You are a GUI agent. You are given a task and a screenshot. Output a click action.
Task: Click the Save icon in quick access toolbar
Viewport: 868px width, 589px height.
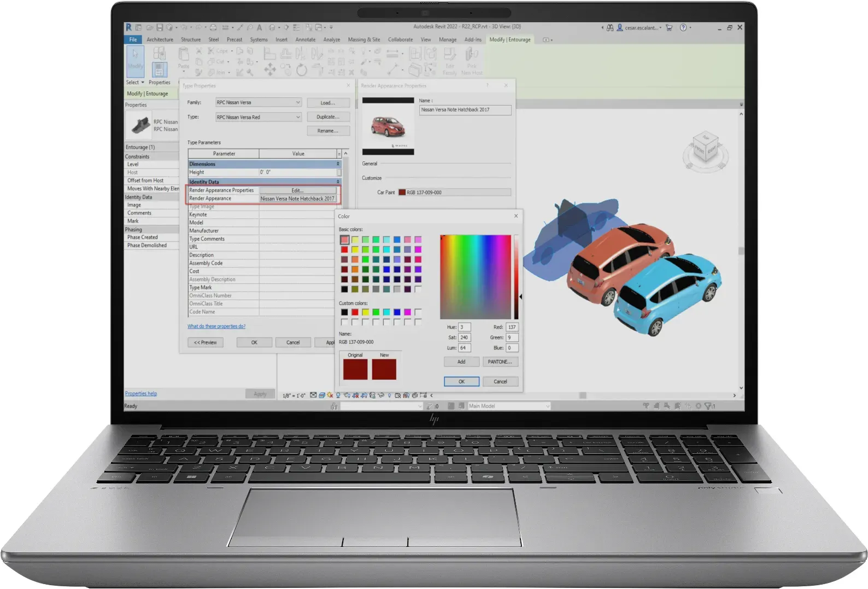160,27
